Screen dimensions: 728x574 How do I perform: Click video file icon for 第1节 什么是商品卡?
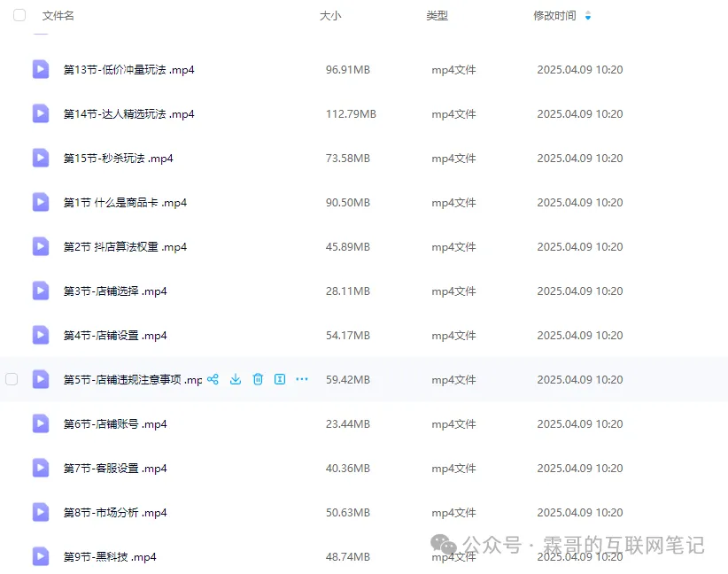[41, 202]
